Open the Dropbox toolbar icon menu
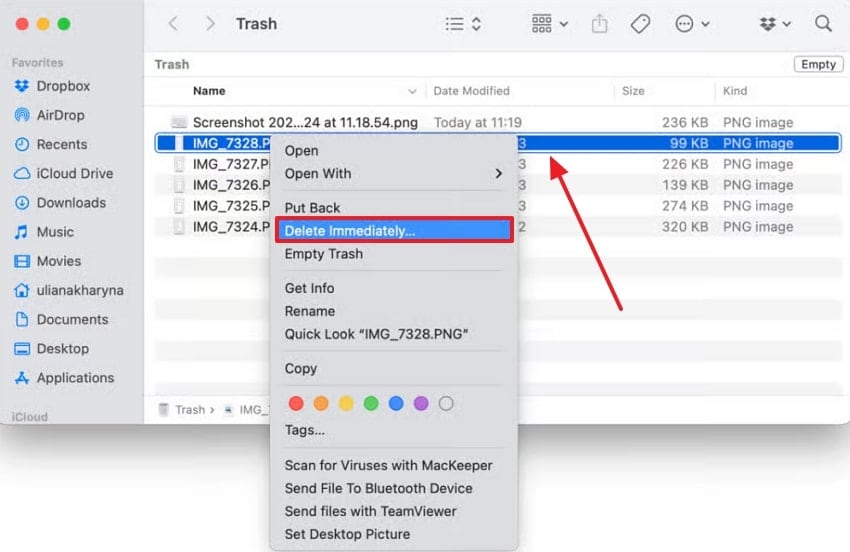The height and width of the screenshot is (552, 850). [x=768, y=24]
